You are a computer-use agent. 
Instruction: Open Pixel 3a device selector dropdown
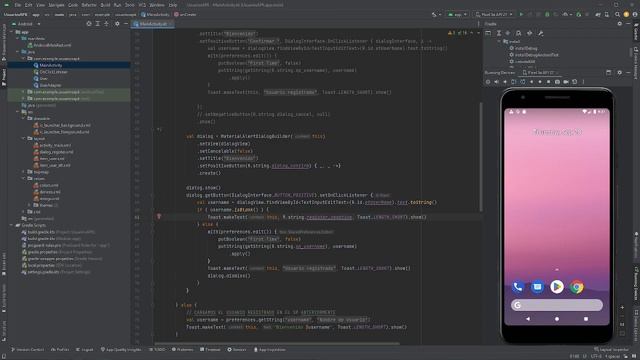[x=494, y=14]
